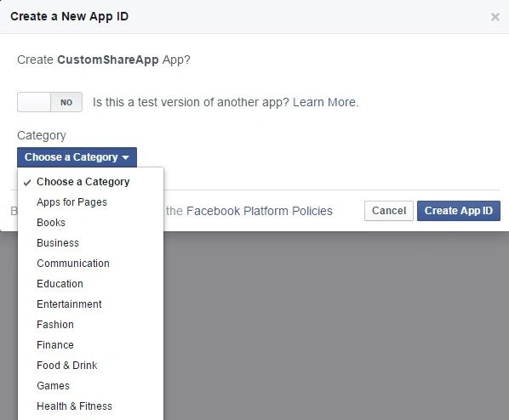
Task: Click the Cancel button
Action: click(389, 211)
